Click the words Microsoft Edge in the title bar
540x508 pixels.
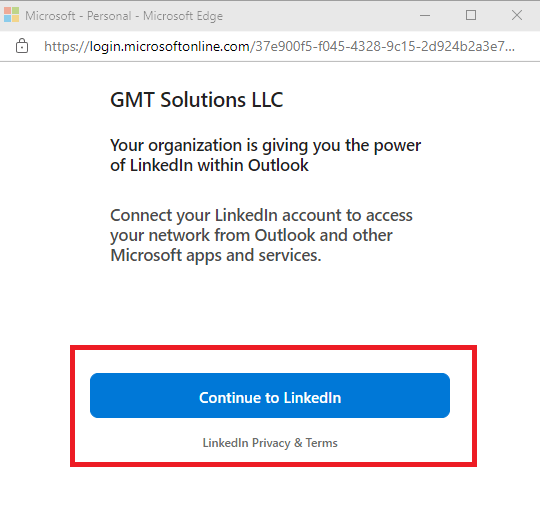pos(183,16)
